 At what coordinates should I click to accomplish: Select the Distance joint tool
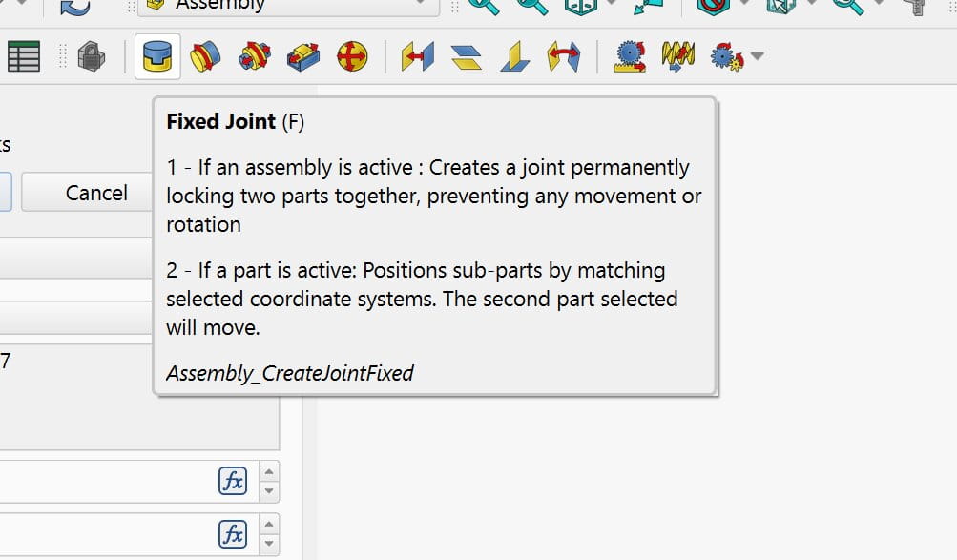(x=417, y=58)
